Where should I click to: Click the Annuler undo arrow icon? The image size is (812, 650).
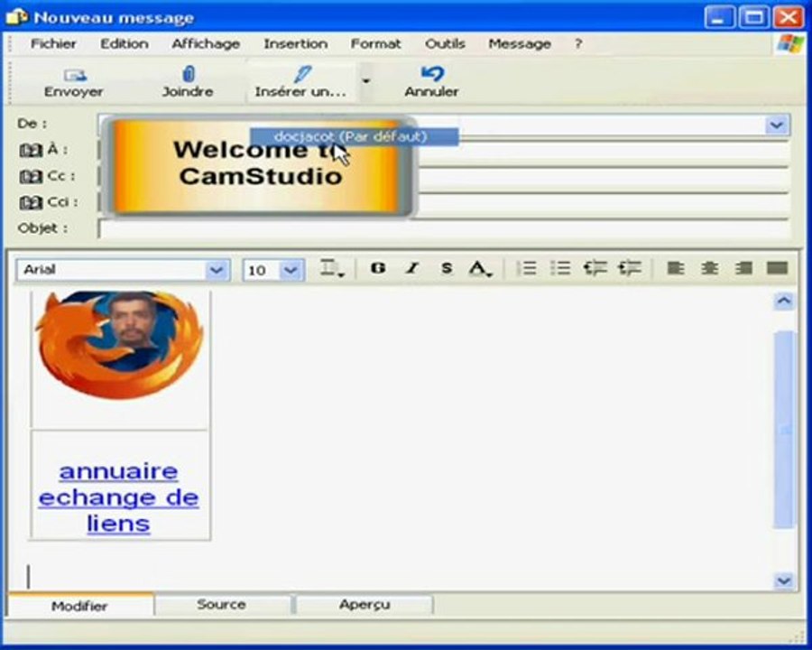(x=432, y=74)
